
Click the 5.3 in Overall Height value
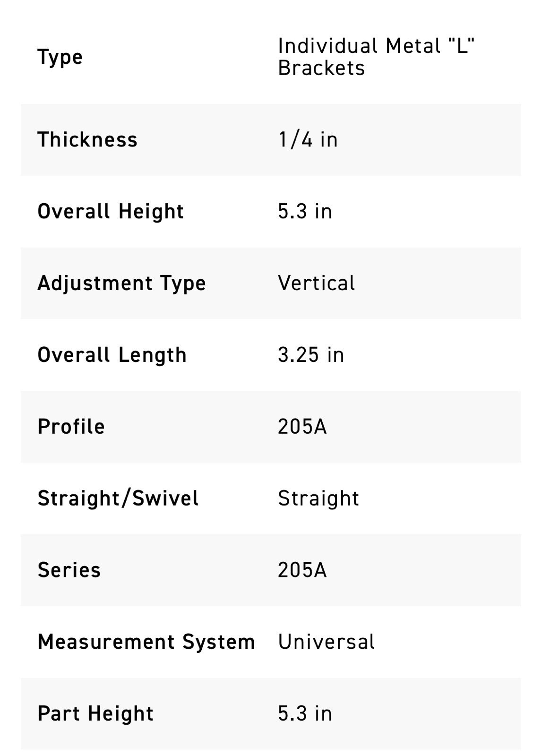click(x=305, y=211)
